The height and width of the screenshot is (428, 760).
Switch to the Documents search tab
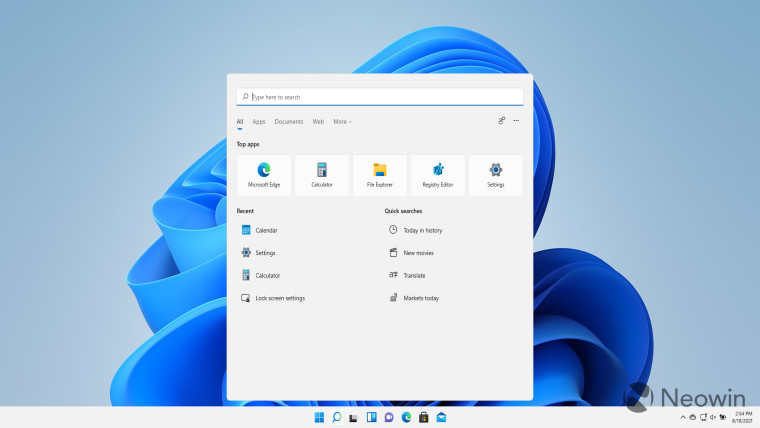coord(289,122)
